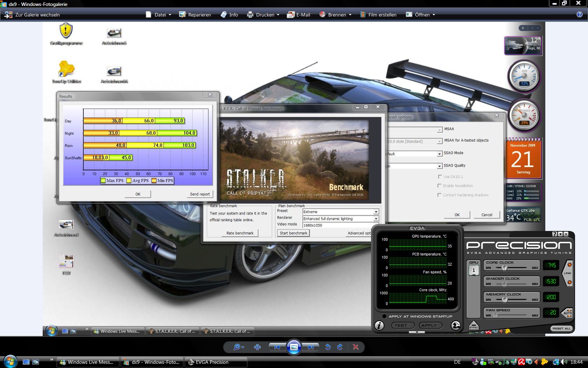
Task: Click Send report in Results dialog
Action: pyautogui.click(x=200, y=194)
